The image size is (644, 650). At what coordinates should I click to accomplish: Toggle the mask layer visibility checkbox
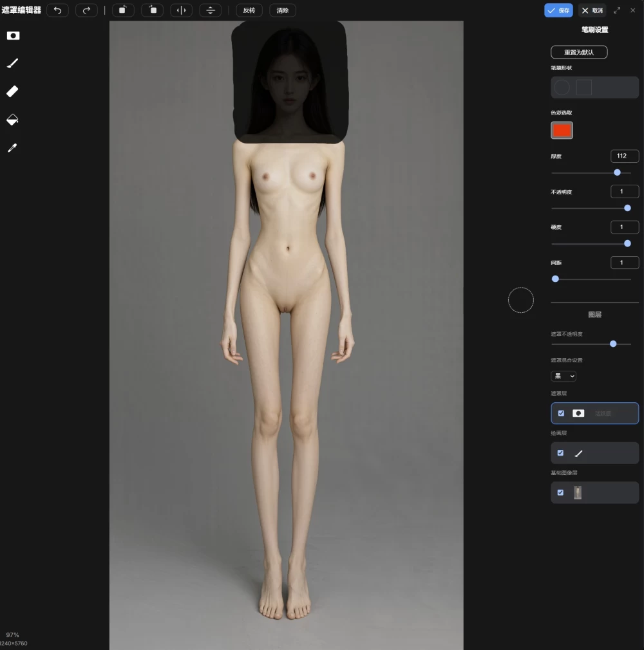[x=561, y=413]
